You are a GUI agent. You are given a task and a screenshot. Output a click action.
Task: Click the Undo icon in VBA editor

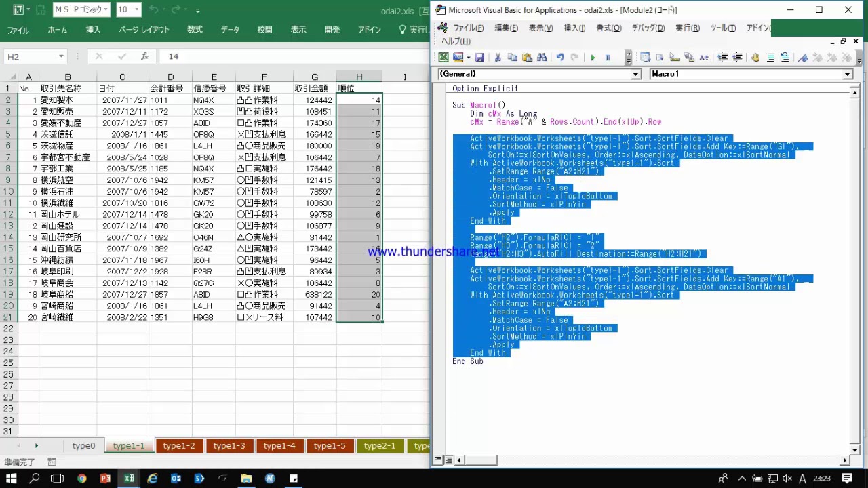pos(560,58)
